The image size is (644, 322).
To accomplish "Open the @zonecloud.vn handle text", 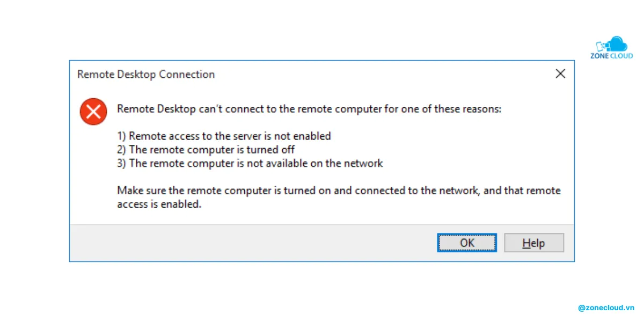I will tap(606, 308).
